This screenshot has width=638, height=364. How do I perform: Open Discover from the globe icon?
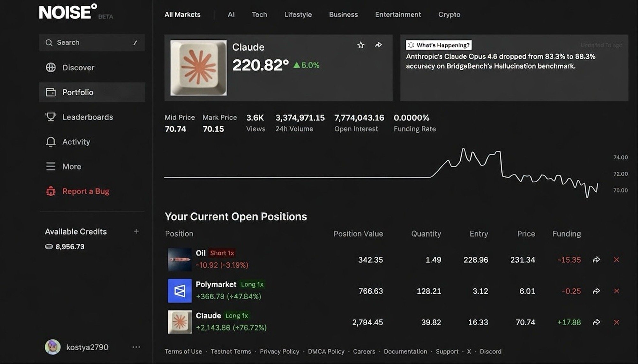click(x=51, y=68)
